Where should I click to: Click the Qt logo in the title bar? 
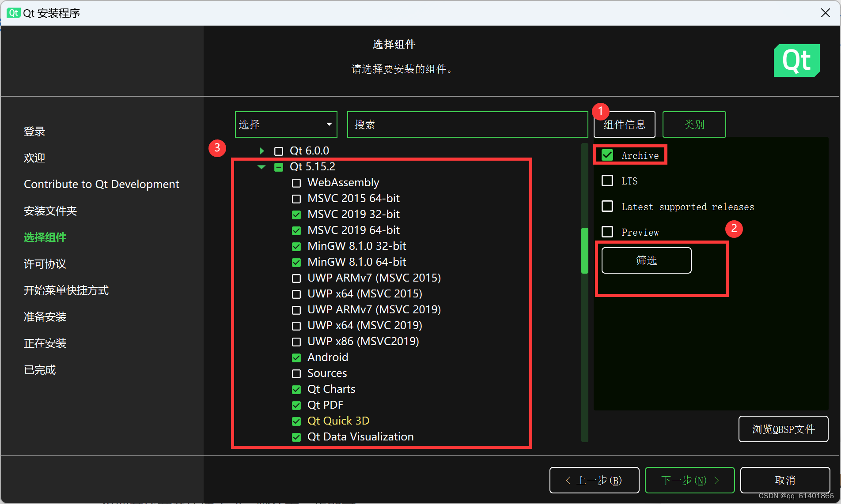(13, 13)
